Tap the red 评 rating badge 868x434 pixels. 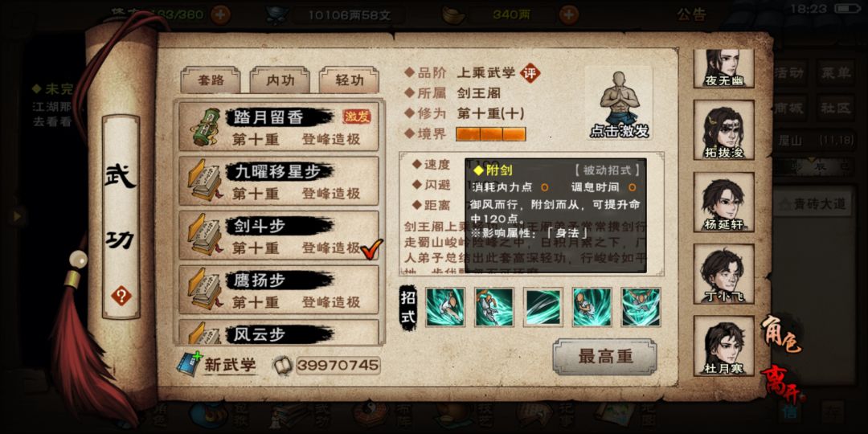click(530, 73)
